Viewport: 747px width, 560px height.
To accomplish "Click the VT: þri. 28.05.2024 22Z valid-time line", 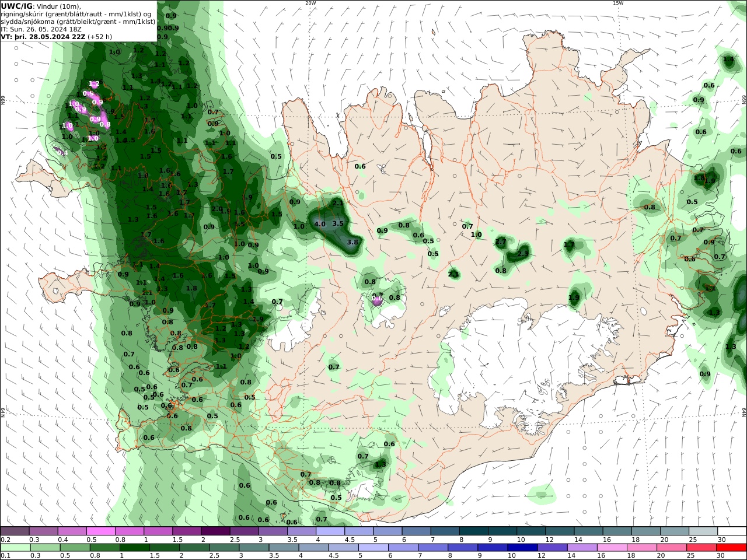I will (x=57, y=36).
